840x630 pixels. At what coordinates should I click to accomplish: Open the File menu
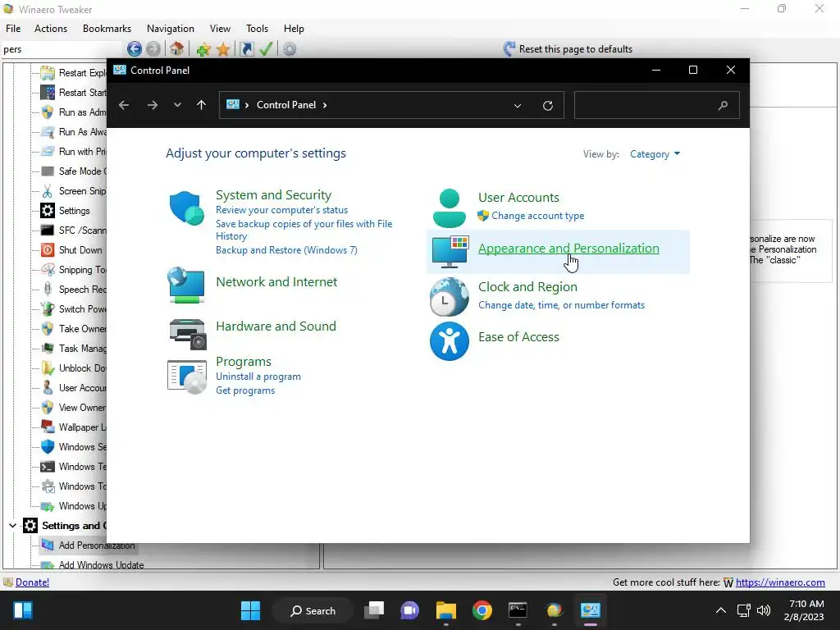point(13,29)
